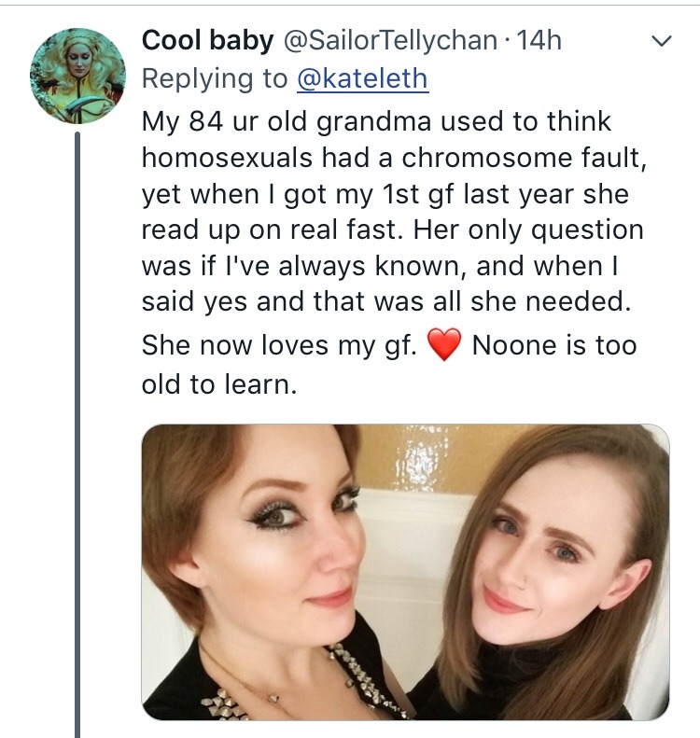Visit the @SailorTellychan handle

392,41
